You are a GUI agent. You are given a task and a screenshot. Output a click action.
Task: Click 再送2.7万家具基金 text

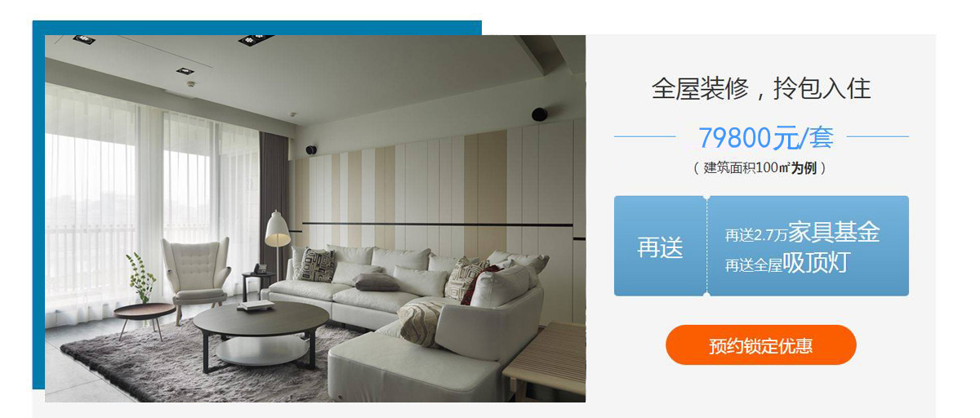(802, 233)
